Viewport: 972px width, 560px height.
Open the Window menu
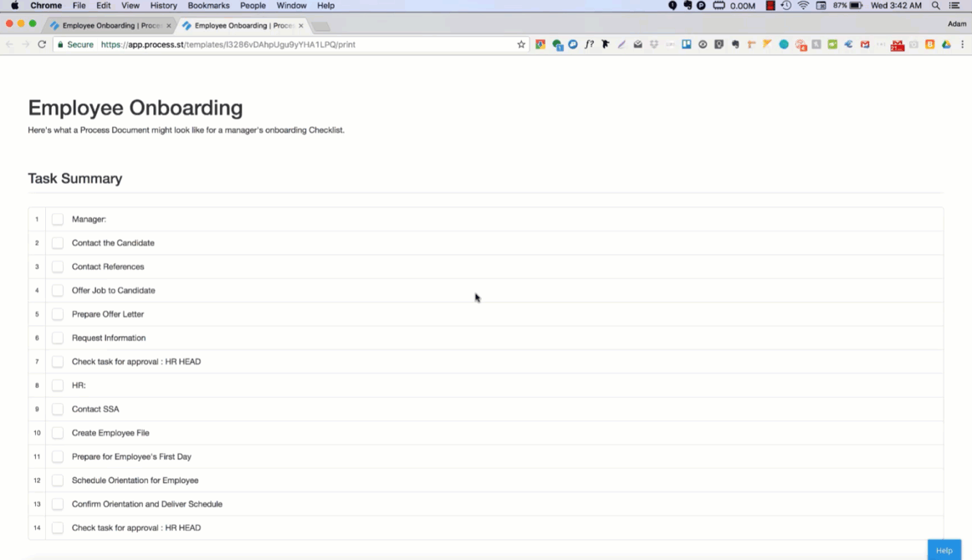coord(291,6)
